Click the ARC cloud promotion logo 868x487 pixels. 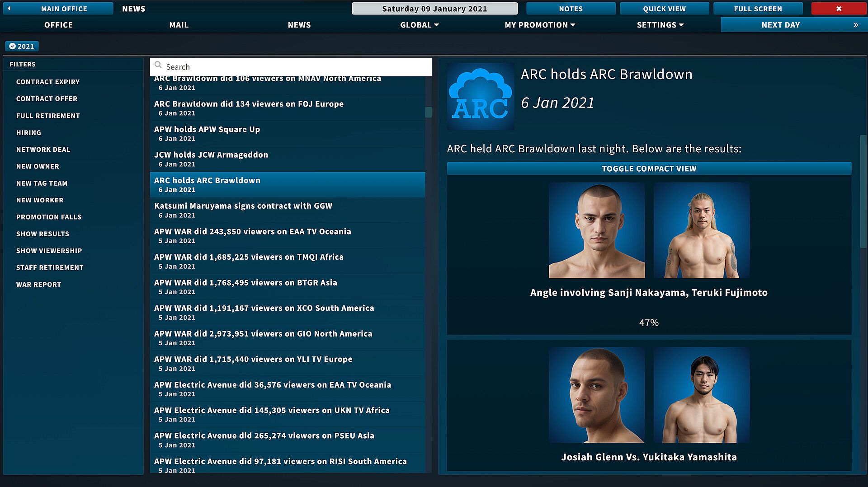pos(481,97)
